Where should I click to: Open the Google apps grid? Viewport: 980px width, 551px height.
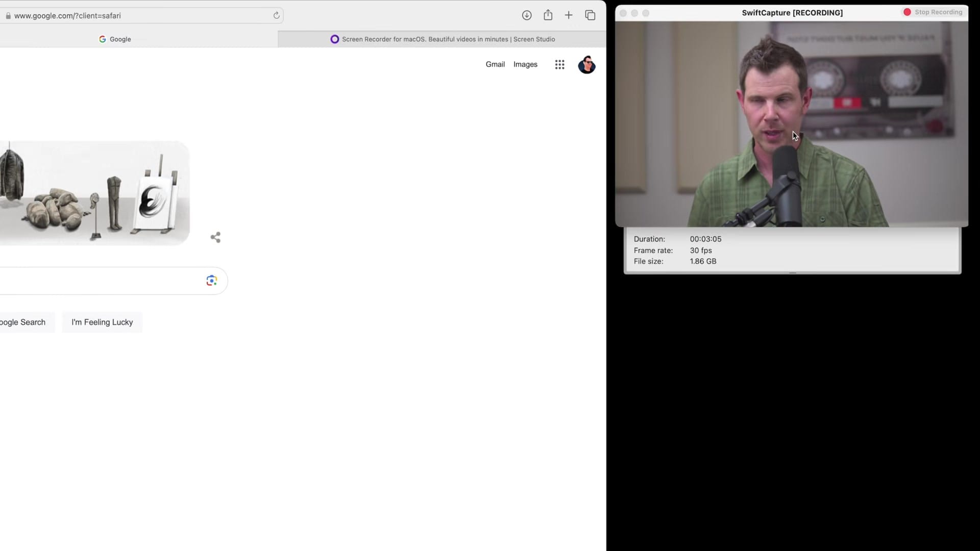coord(559,65)
